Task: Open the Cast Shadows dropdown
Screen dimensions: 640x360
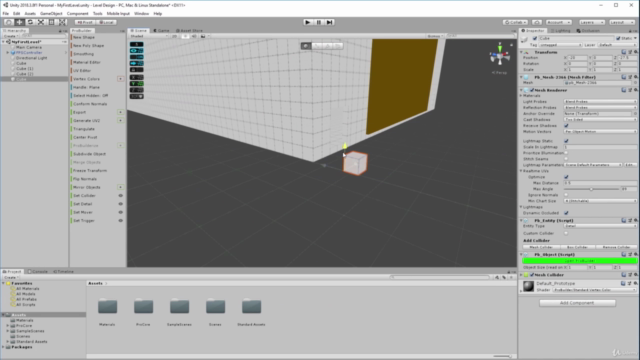Action: point(600,120)
